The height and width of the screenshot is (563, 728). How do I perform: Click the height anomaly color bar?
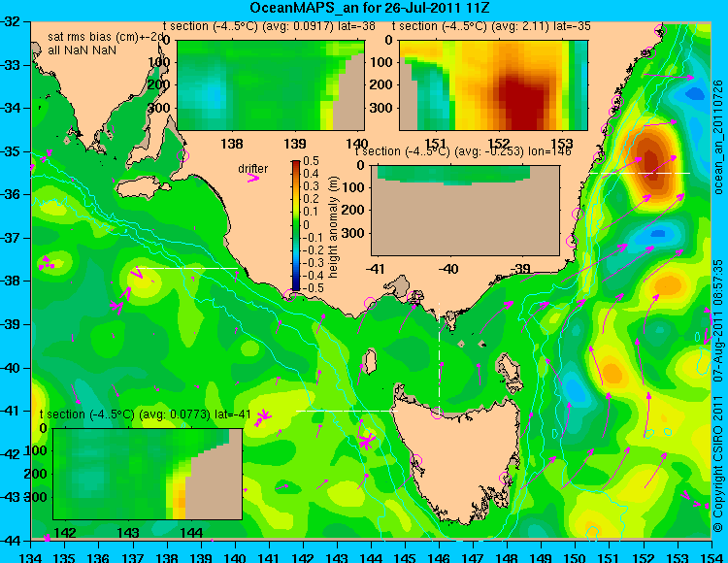click(x=296, y=225)
